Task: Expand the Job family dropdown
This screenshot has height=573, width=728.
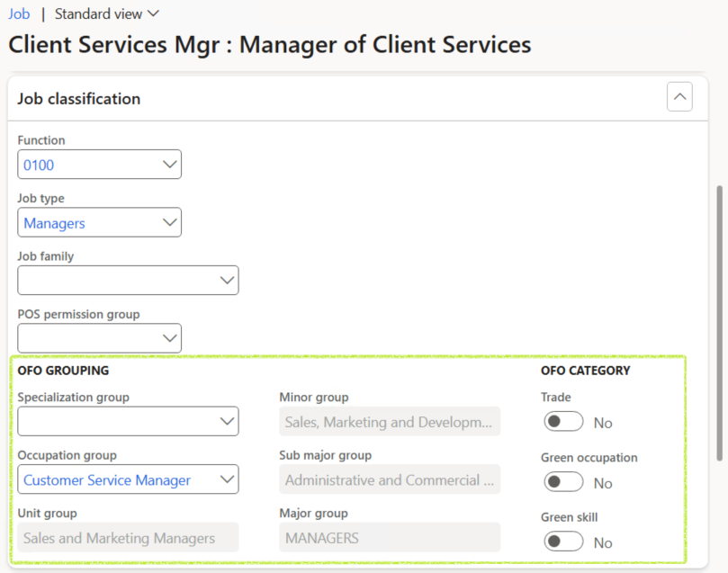Action: (x=128, y=281)
